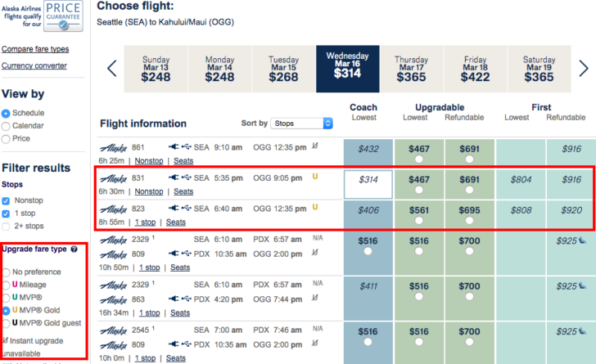Choose Mileage upgrade fare type
The height and width of the screenshot is (364, 596).
point(7,285)
